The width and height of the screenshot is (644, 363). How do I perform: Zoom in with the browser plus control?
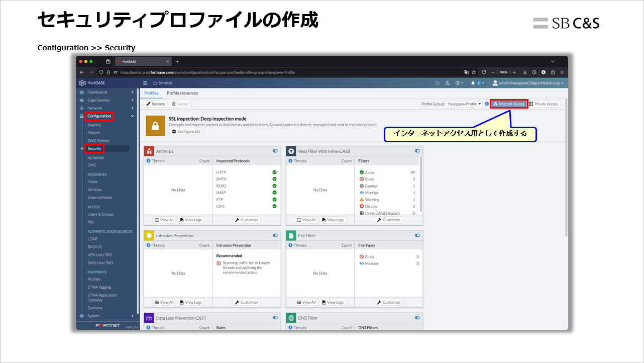tap(514, 72)
